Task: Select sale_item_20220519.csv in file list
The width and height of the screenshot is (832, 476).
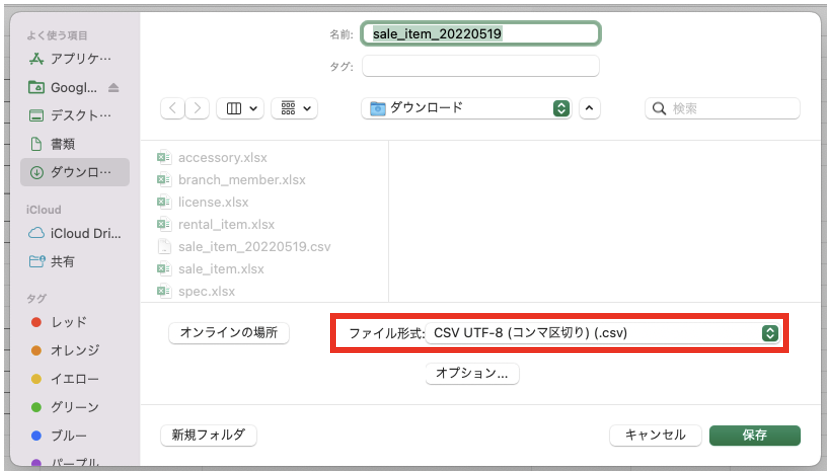Action: click(x=254, y=246)
